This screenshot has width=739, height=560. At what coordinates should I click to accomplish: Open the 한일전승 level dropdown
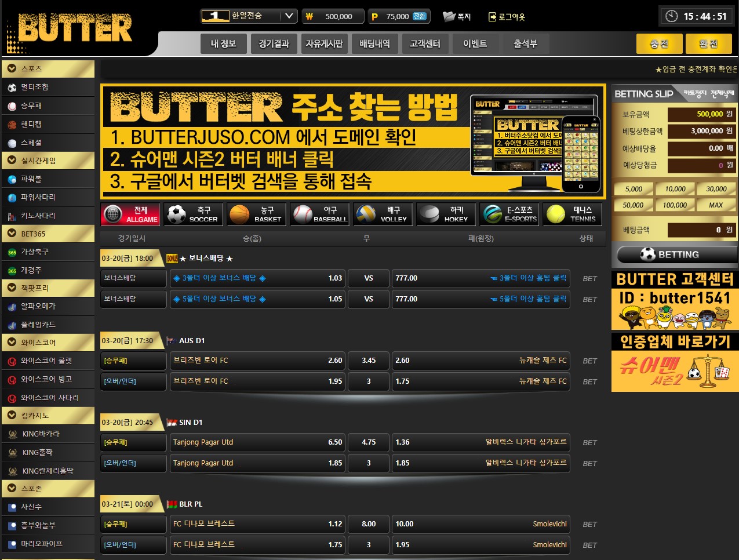(289, 16)
